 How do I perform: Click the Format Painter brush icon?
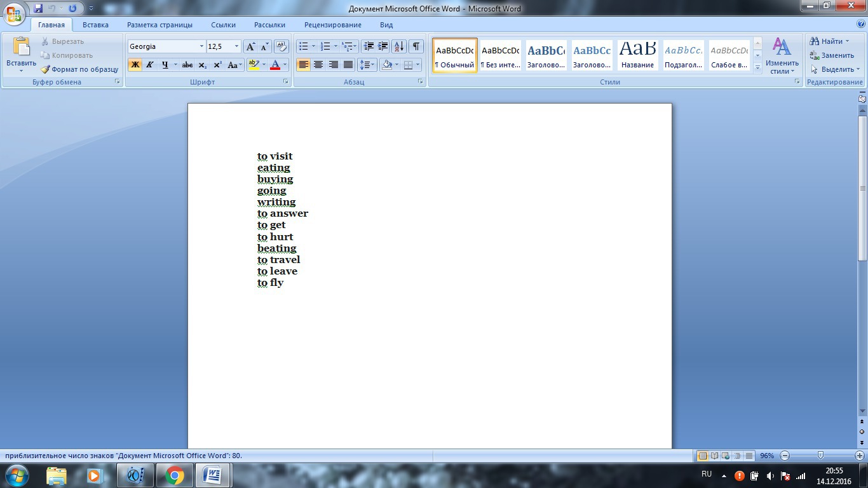click(x=46, y=69)
